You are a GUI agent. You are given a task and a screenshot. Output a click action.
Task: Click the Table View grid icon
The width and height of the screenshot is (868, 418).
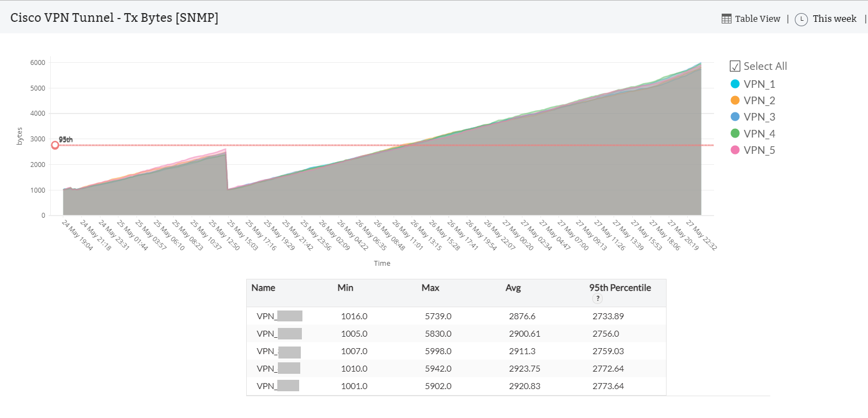pyautogui.click(x=726, y=19)
